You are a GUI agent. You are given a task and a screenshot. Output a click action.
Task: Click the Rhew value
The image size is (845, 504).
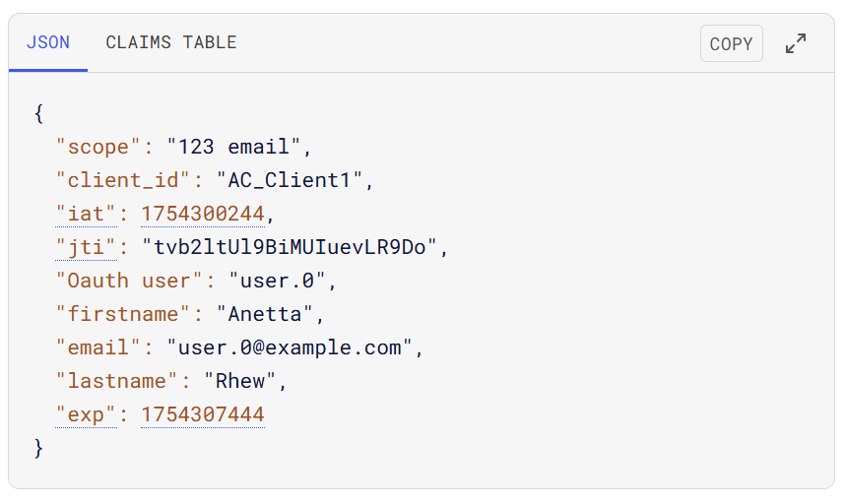pyautogui.click(x=240, y=381)
